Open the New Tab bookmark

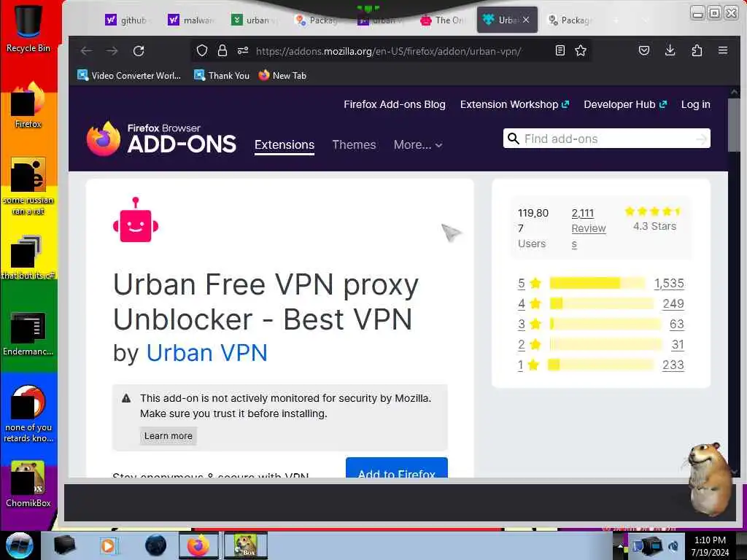tap(282, 75)
